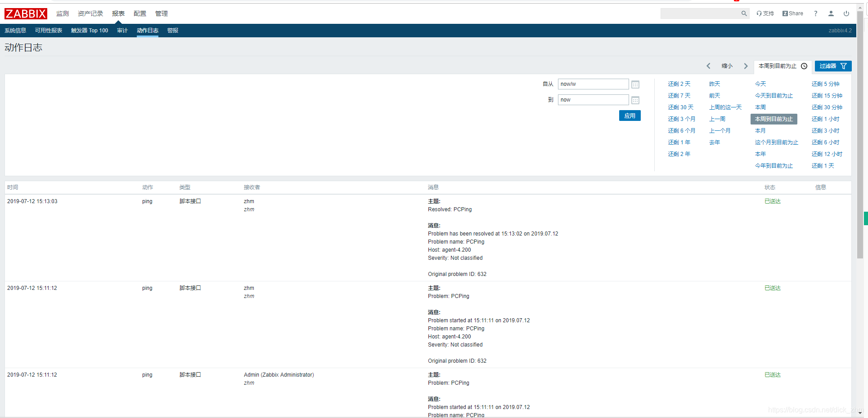Select the 本周到目前为止 time tab
This screenshot has height=418, width=868.
click(x=783, y=66)
